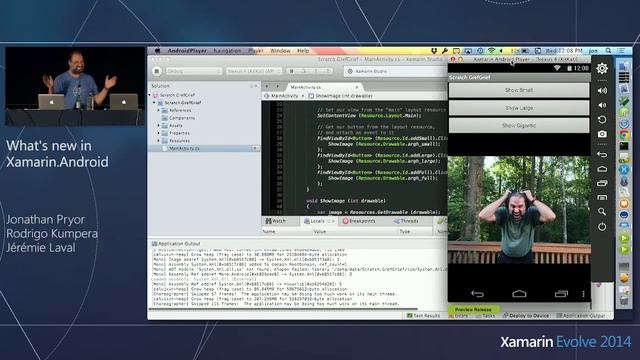Image resolution: width=640 pixels, height=360 pixels.
Task: Open Android Player settings gear
Action: [602, 69]
